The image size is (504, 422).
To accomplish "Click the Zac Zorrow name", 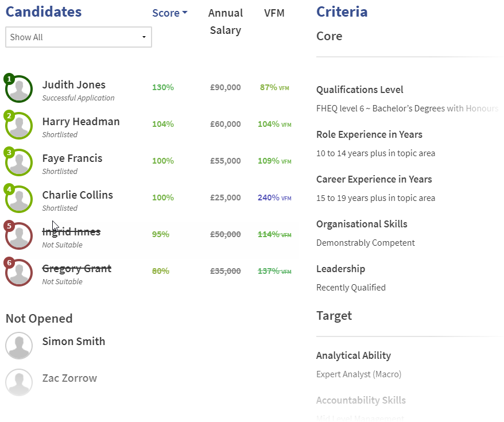I will point(69,378).
